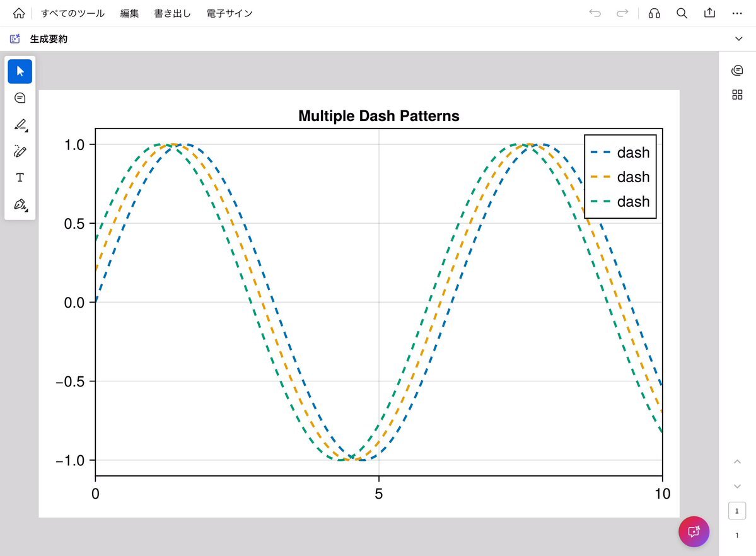Click the Home icon in top bar
The width and height of the screenshot is (756, 556).
point(19,13)
